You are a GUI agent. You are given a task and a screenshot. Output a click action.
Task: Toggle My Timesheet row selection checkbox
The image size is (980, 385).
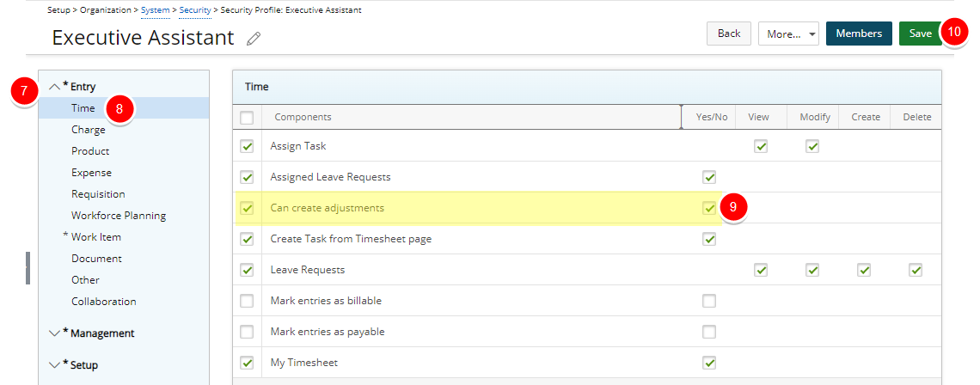247,363
